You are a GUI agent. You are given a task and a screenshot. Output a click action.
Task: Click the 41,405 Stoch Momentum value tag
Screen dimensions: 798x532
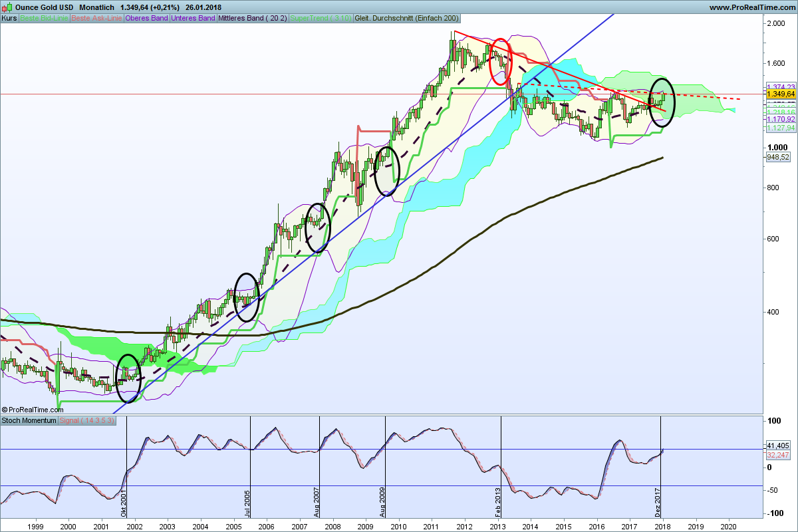click(779, 446)
